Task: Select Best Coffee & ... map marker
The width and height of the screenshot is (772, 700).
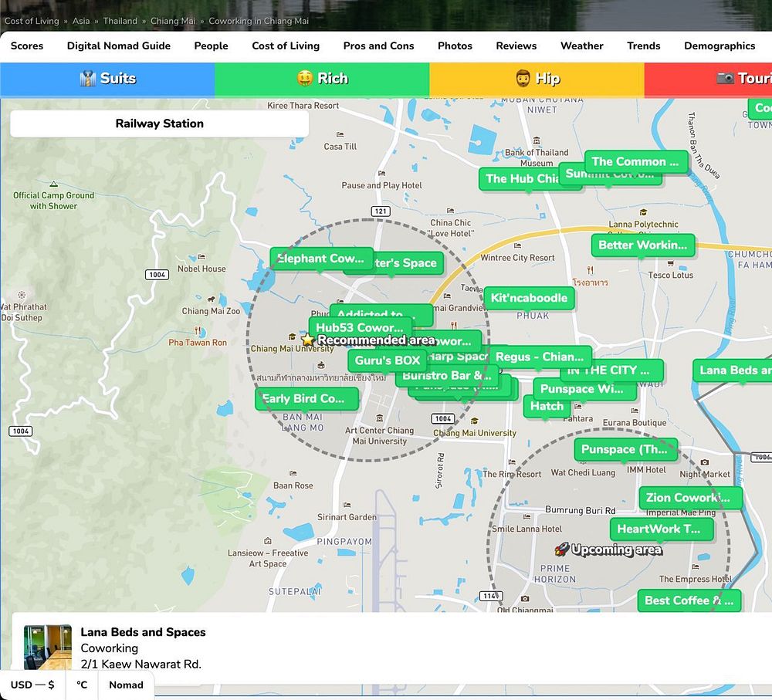Action: pos(689,600)
